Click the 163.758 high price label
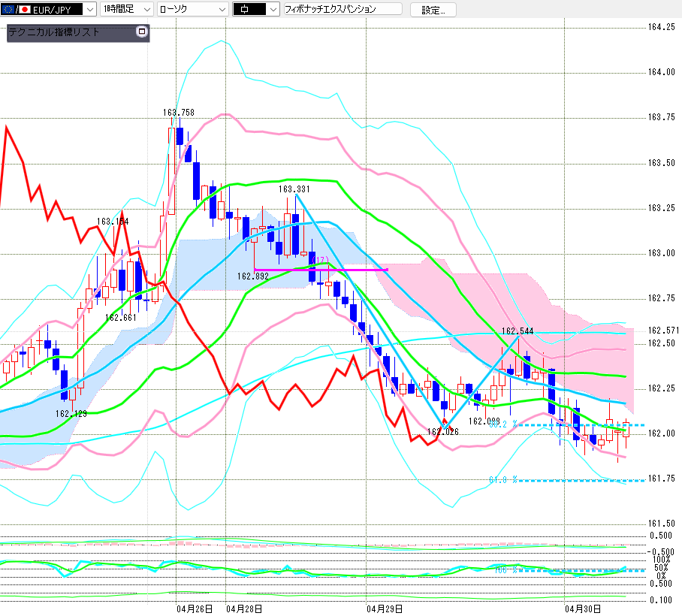The image size is (682, 616). pos(179,113)
